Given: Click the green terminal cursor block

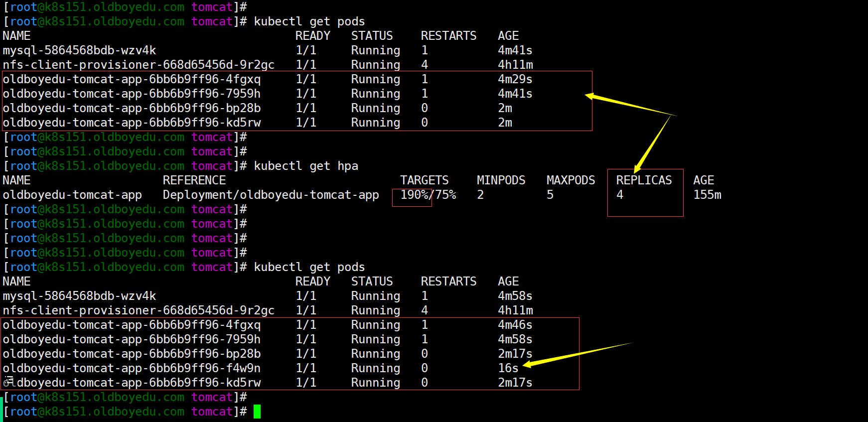Looking at the screenshot, I should click(257, 412).
